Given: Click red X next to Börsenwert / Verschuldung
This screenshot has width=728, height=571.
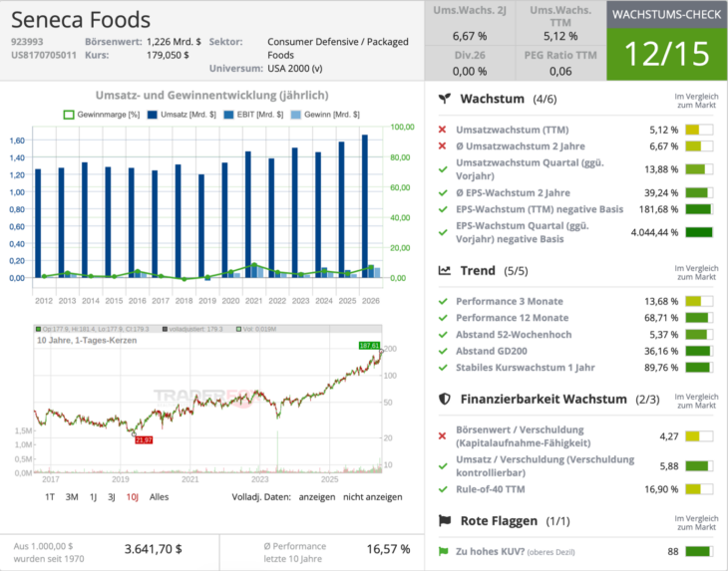Looking at the screenshot, I should pyautogui.click(x=442, y=436).
